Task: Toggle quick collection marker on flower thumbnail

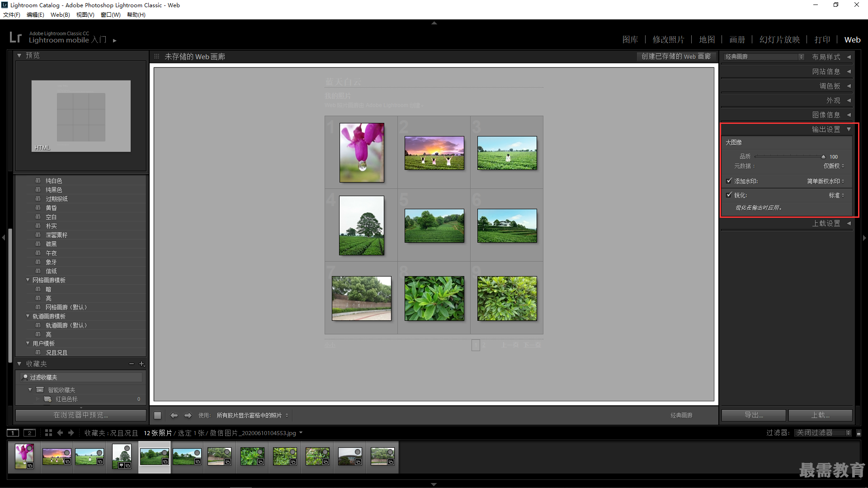Action: click(30, 448)
